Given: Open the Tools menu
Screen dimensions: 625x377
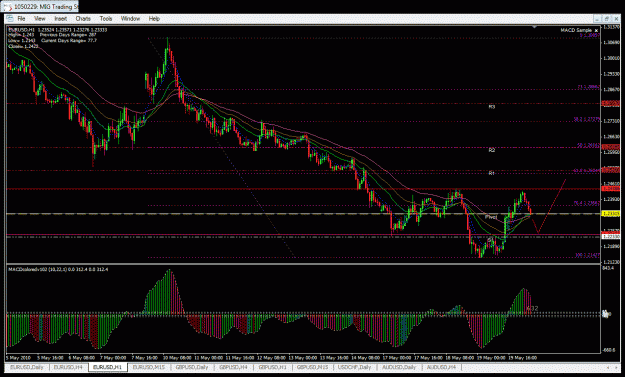Looking at the screenshot, I should coord(106,19).
